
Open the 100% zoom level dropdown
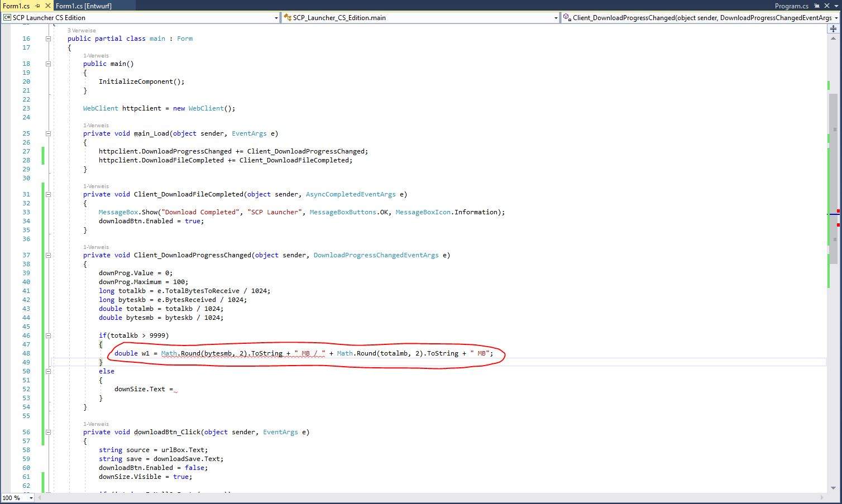pyautogui.click(x=31, y=498)
